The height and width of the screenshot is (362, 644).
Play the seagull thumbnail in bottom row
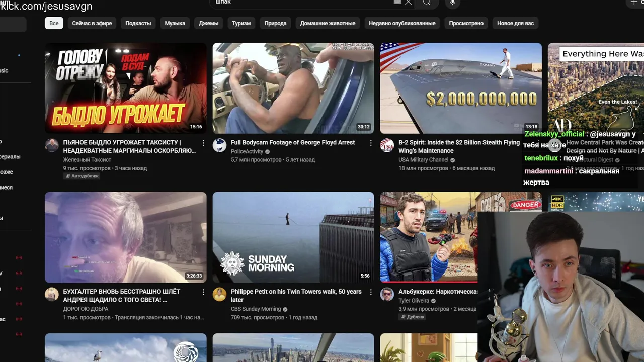[126, 347]
